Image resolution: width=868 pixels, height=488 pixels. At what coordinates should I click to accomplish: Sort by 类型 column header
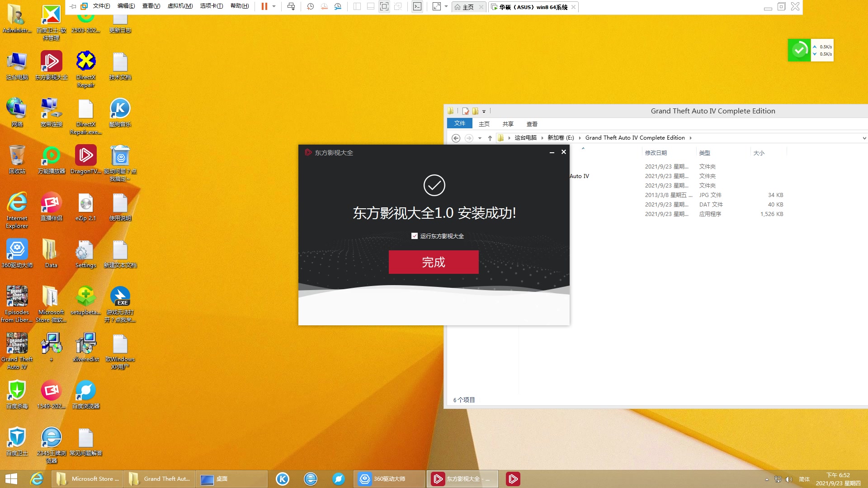pyautogui.click(x=704, y=153)
